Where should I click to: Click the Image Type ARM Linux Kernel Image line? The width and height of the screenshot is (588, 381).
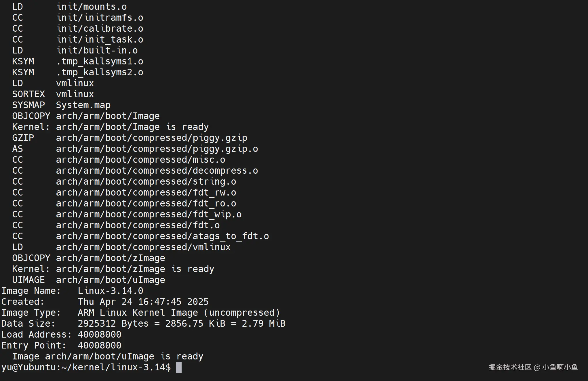point(141,313)
